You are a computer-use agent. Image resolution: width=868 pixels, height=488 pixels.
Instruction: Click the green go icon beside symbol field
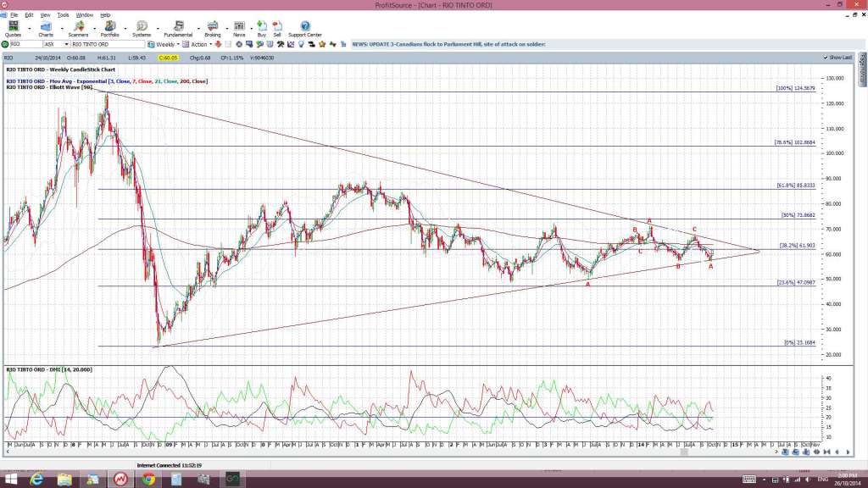click(x=5, y=44)
